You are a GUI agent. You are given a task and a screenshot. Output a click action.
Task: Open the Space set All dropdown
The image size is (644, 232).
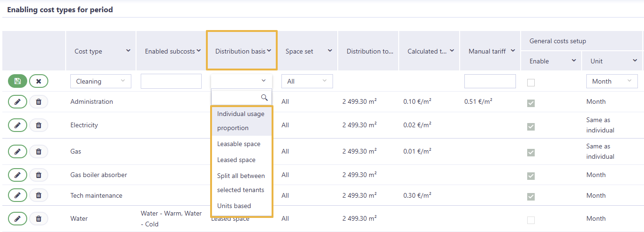[x=307, y=81]
